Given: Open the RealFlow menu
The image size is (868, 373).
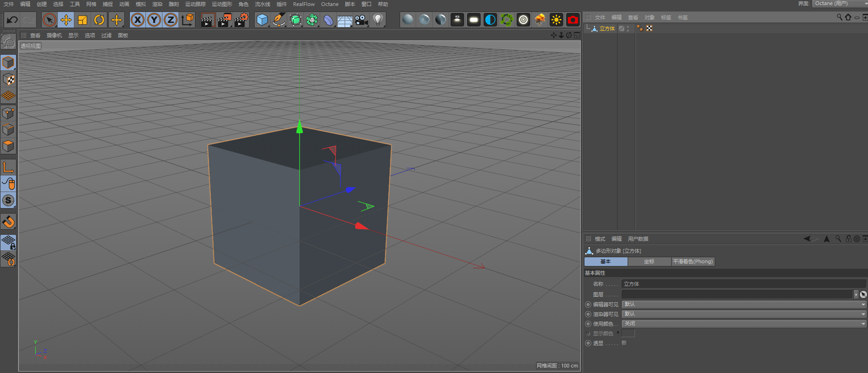Looking at the screenshot, I should click(304, 4).
